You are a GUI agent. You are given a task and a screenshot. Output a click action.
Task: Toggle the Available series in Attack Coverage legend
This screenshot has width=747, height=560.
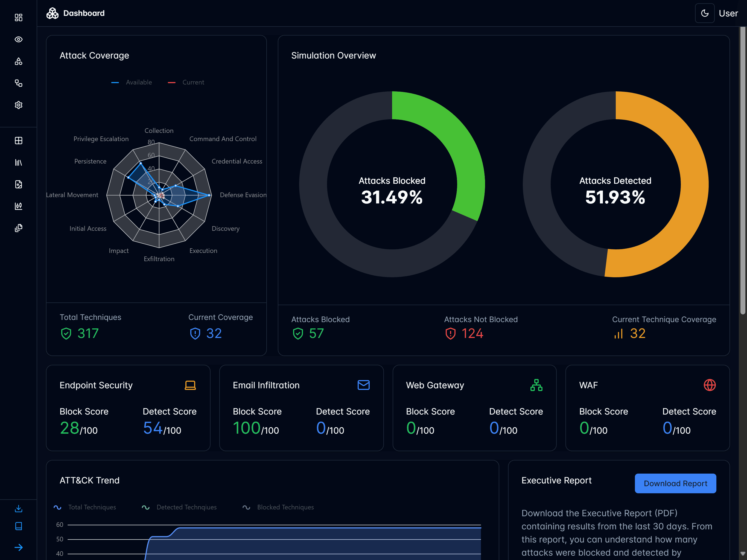(131, 82)
